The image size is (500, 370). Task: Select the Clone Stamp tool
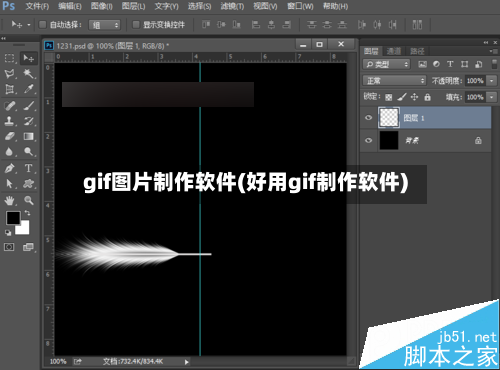(10, 121)
